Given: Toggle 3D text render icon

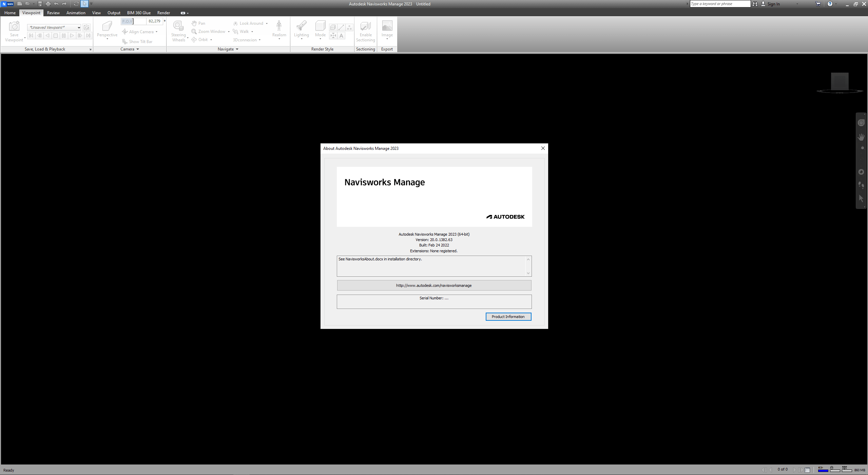Looking at the screenshot, I should click(341, 36).
